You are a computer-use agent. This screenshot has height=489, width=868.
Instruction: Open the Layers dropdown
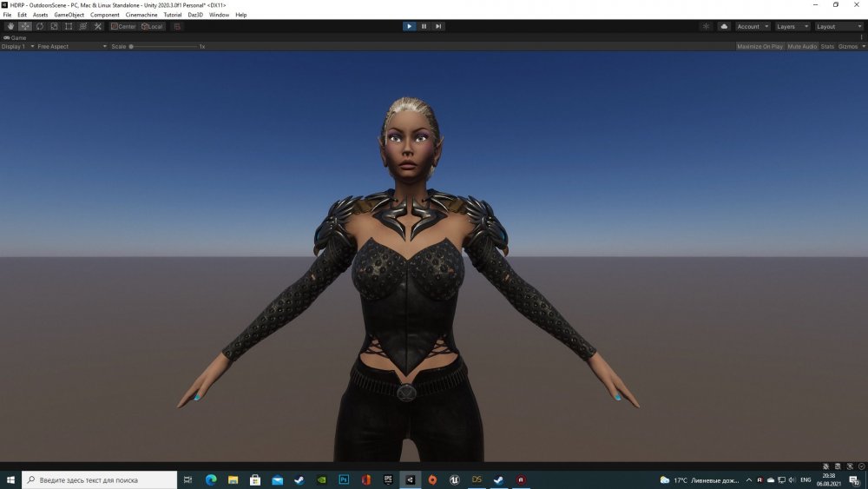pyautogui.click(x=791, y=26)
